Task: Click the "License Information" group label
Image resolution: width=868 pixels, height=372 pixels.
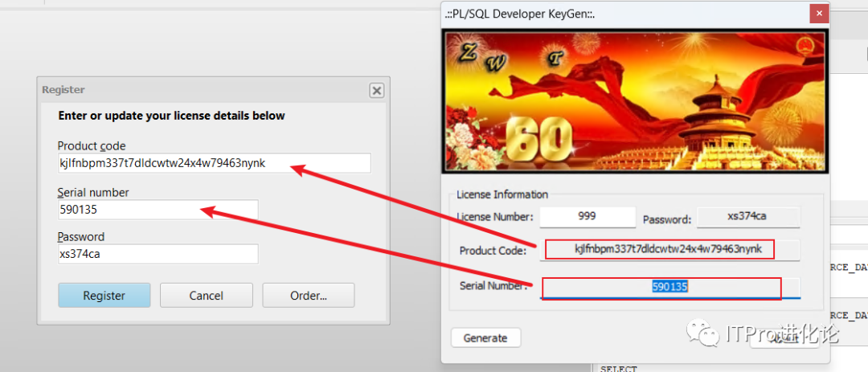Action: coord(502,194)
